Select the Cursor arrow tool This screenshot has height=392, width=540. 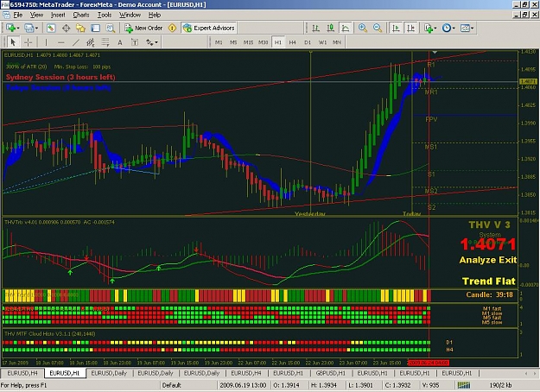[x=13, y=42]
